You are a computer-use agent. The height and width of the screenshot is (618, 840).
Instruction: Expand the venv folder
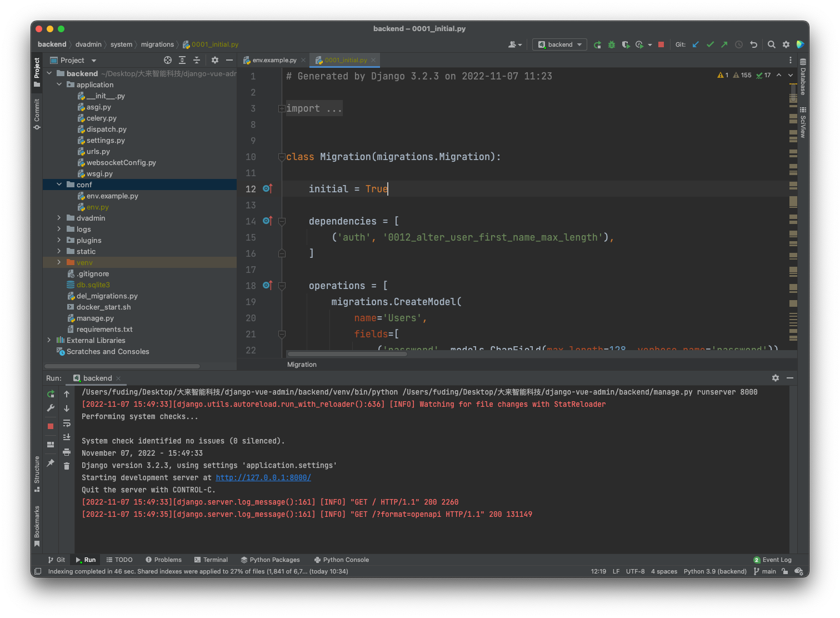point(59,262)
